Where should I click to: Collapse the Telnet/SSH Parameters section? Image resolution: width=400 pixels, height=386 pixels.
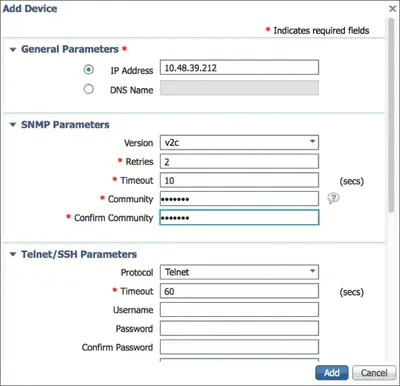13,254
